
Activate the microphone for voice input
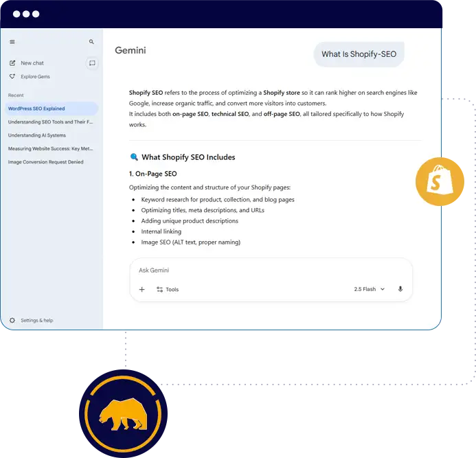point(400,289)
